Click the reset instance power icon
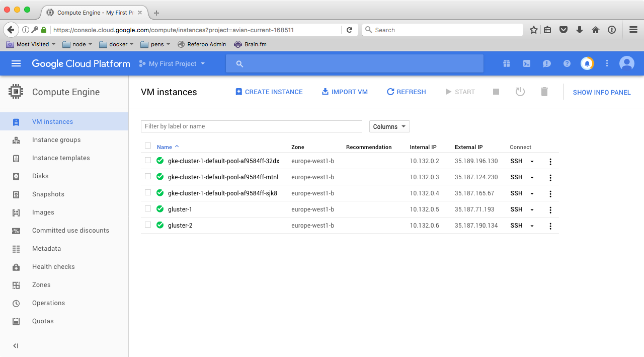The height and width of the screenshot is (357, 644). pyautogui.click(x=520, y=92)
